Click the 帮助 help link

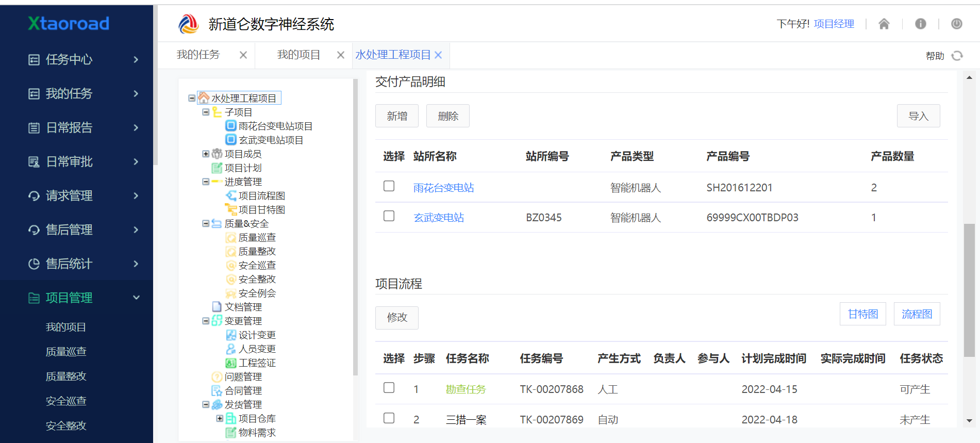[935, 56]
